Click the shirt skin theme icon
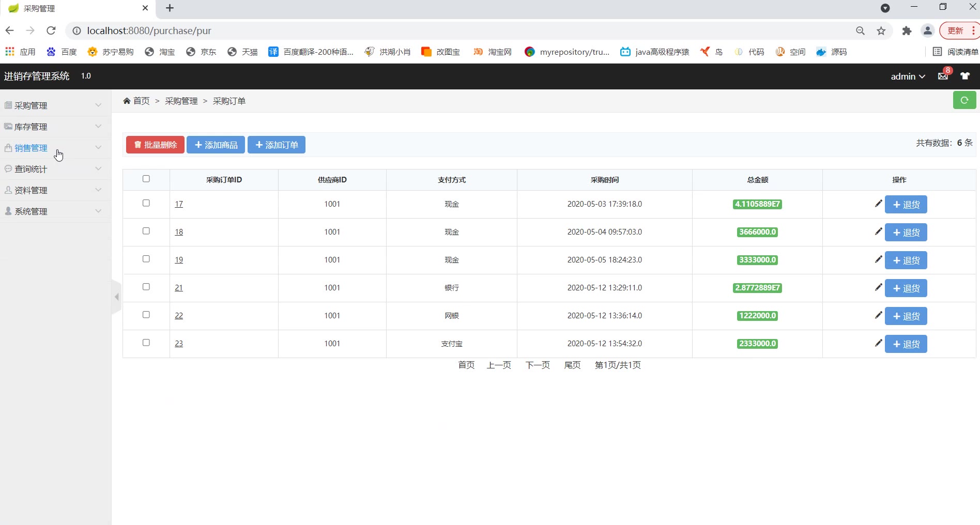980x525 pixels. (964, 76)
